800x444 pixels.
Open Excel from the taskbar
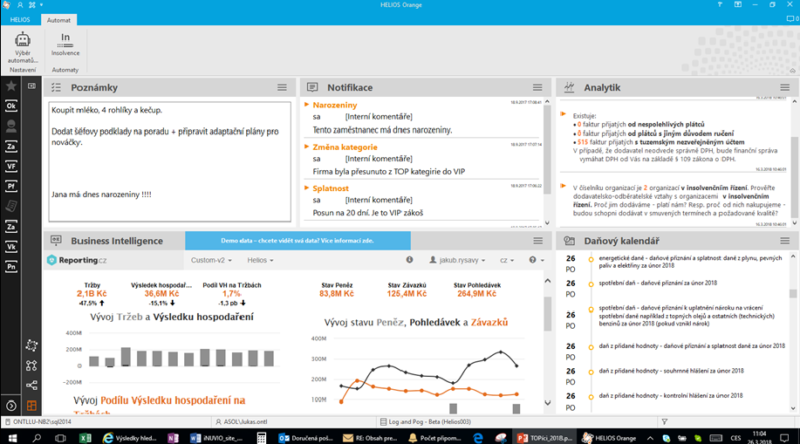coord(85,438)
